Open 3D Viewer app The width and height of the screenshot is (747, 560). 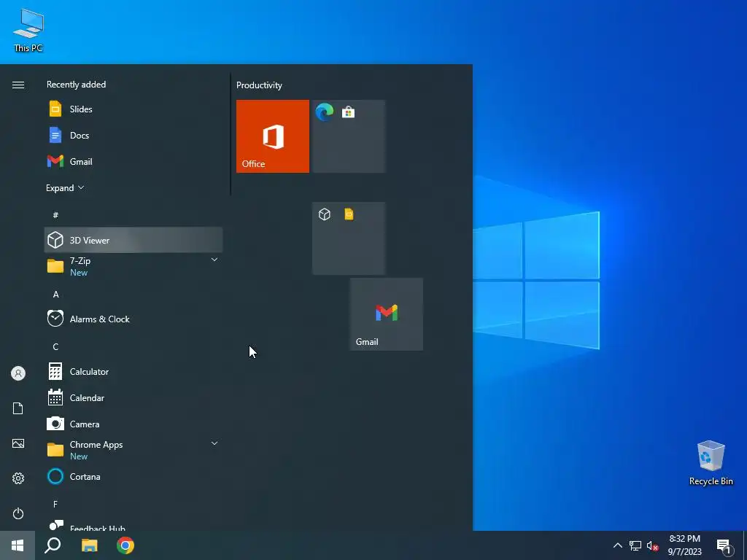(133, 240)
